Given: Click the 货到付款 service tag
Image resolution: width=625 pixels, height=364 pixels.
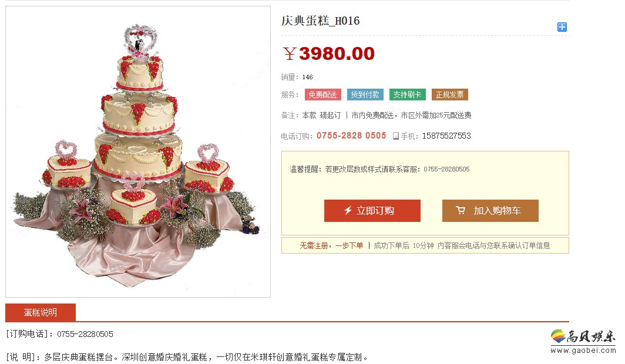Looking at the screenshot, I should [x=365, y=95].
